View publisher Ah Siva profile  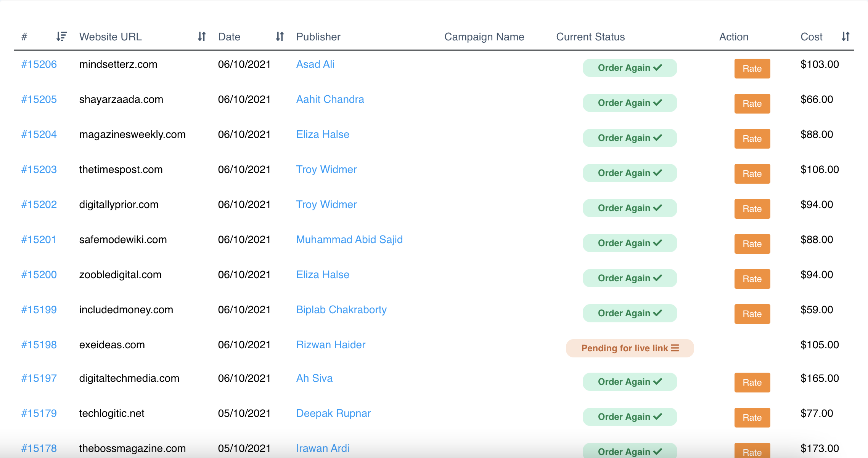click(x=314, y=378)
